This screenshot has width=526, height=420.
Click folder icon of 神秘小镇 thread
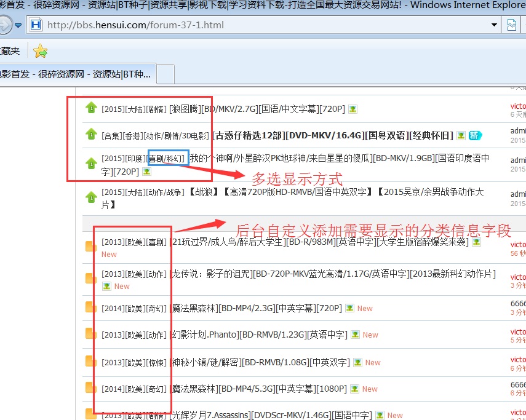point(90,361)
